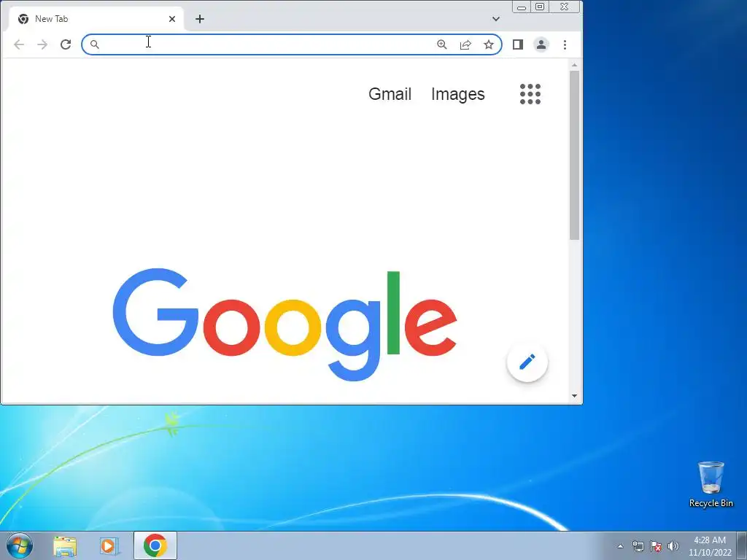Viewport: 747px width, 560px height.
Task: Click the Show desktop button
Action: coord(742,545)
